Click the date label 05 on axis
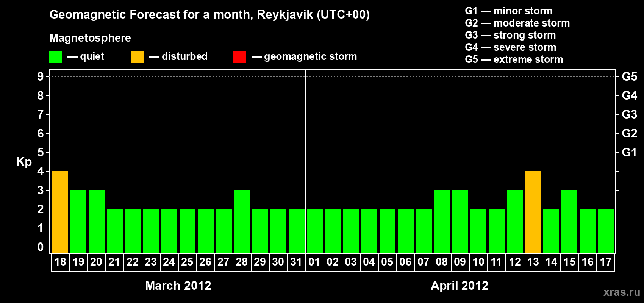Screen dimensions: 644x303 pyautogui.click(x=387, y=262)
